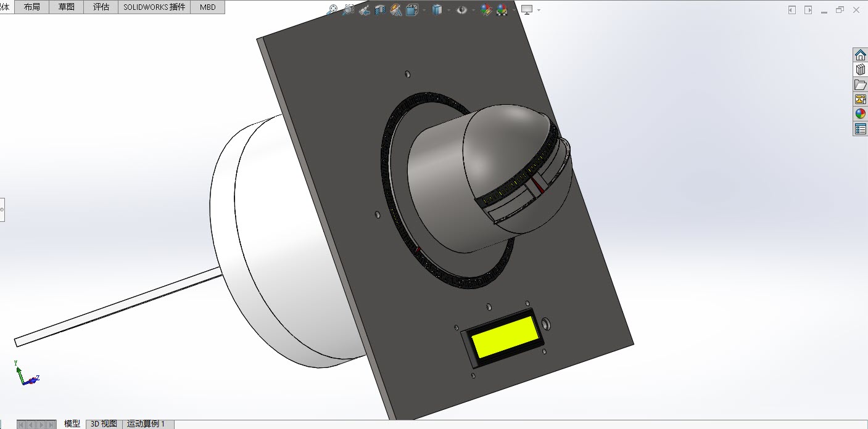Screen dimensions: 868x429
Task: Expand the Display Style dropdown arrow
Action: point(448,10)
